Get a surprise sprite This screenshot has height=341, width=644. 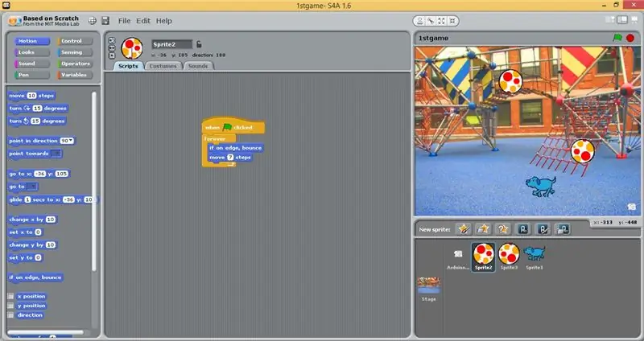(x=502, y=229)
